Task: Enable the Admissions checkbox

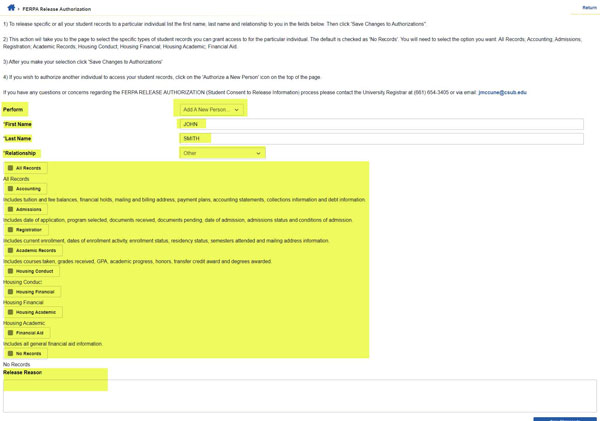Action: point(11,209)
